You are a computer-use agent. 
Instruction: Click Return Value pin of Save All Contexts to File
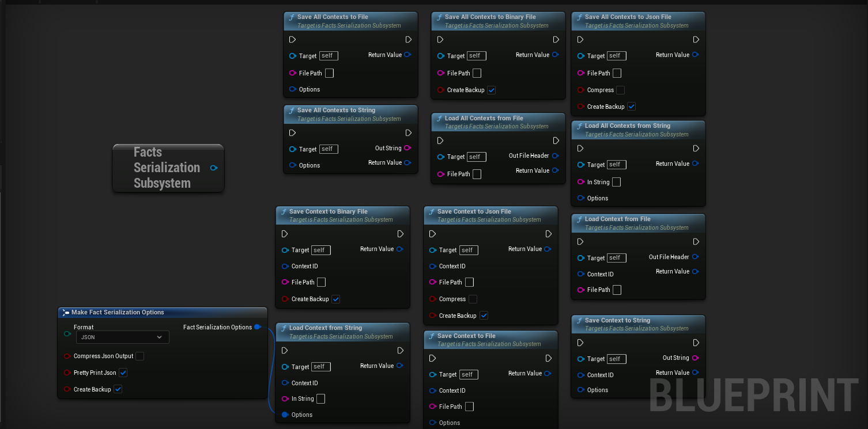(407, 55)
